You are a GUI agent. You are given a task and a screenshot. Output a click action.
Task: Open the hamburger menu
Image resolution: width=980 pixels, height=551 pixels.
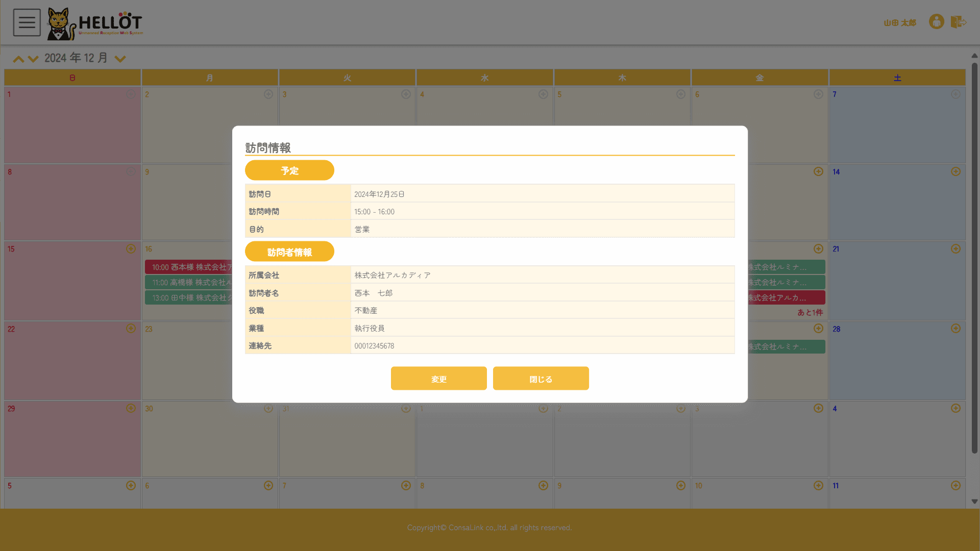tap(27, 22)
